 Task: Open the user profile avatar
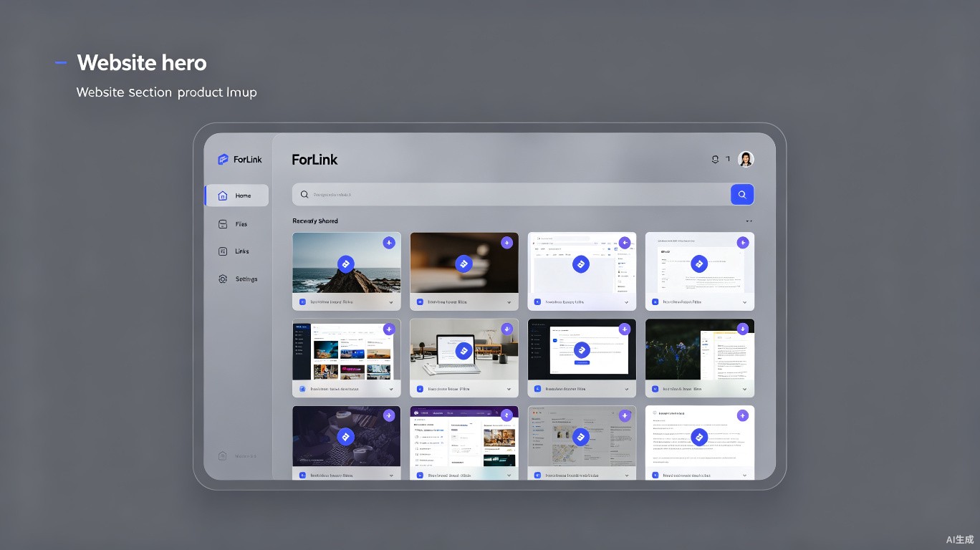(x=746, y=159)
